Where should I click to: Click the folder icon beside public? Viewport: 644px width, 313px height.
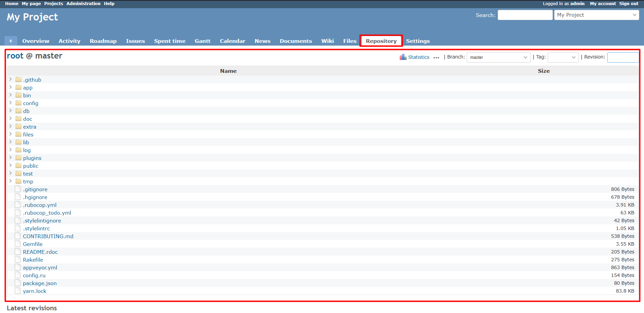coord(19,165)
